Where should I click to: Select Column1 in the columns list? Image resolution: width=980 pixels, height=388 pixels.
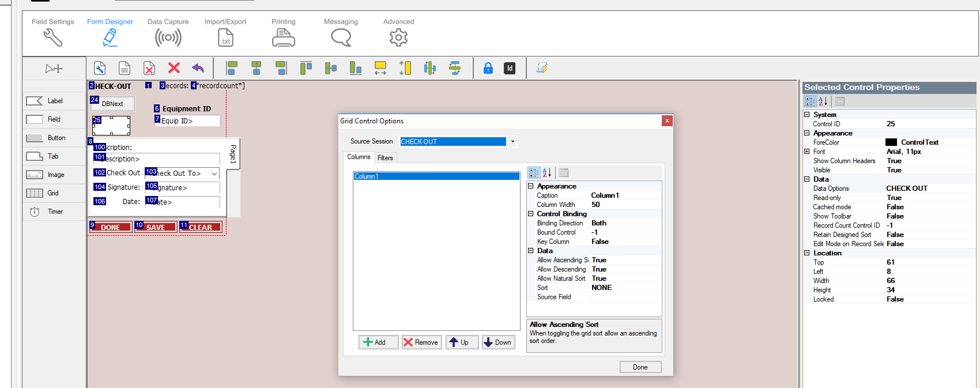436,176
